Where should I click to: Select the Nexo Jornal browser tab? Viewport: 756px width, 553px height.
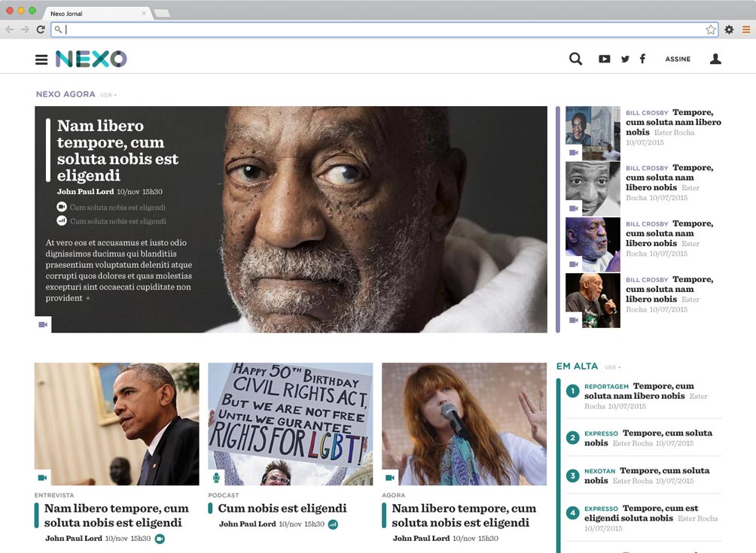[x=90, y=14]
